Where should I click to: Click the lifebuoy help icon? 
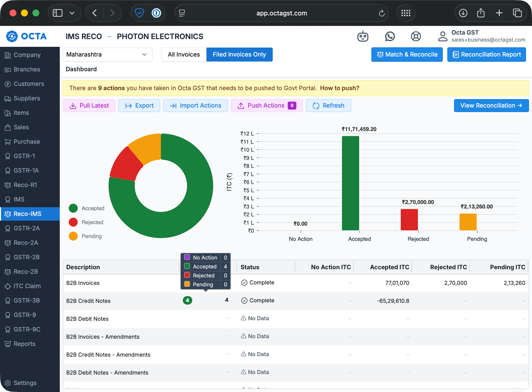click(x=416, y=36)
